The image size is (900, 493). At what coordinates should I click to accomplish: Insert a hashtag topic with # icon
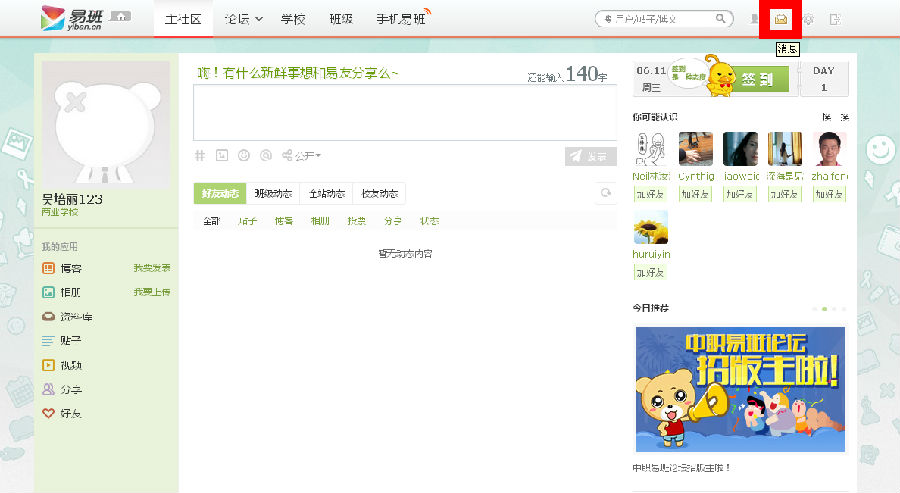click(x=199, y=155)
